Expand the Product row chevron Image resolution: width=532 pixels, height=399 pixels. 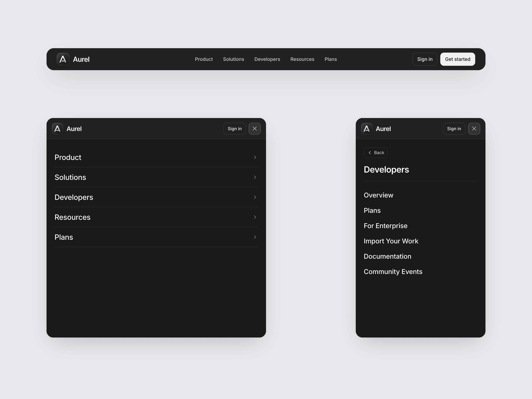tap(255, 157)
